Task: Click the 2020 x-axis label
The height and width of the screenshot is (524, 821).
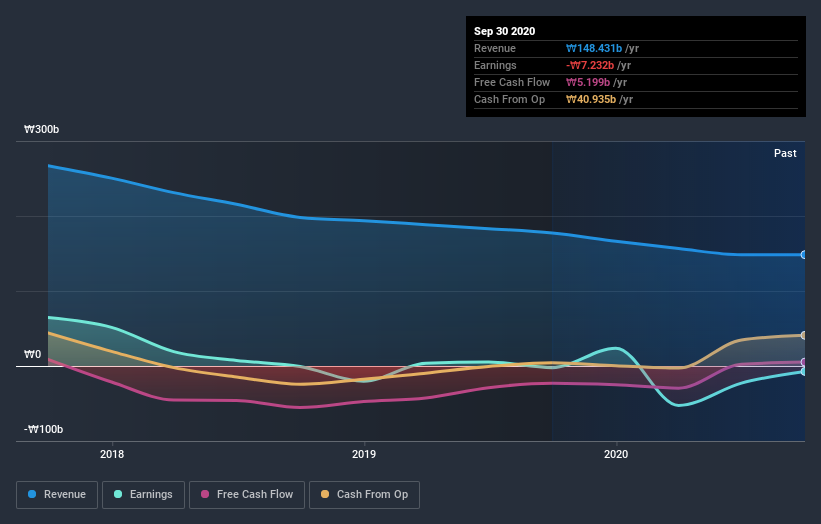Action: point(616,454)
